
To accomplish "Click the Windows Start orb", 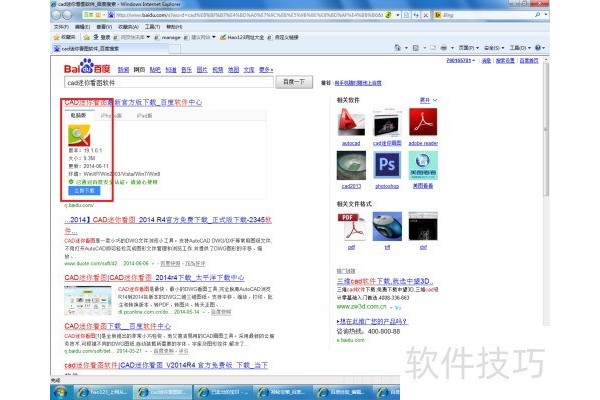I will pyautogui.click(x=60, y=392).
